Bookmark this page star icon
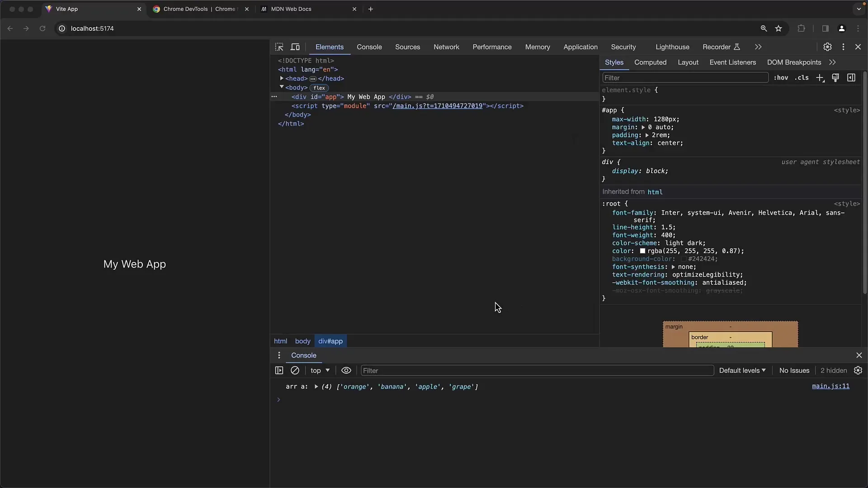The width and height of the screenshot is (868, 488). (778, 28)
